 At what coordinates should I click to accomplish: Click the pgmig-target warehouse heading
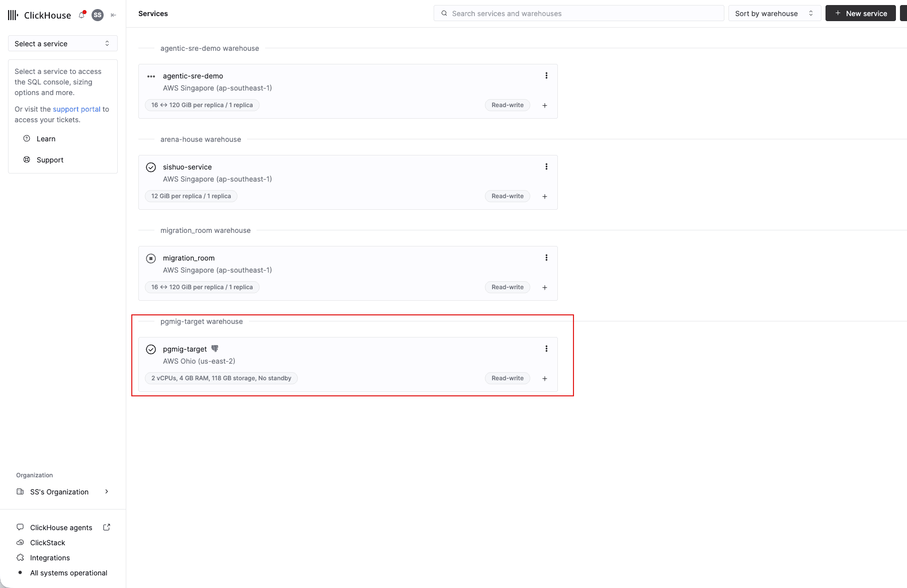[201, 321]
